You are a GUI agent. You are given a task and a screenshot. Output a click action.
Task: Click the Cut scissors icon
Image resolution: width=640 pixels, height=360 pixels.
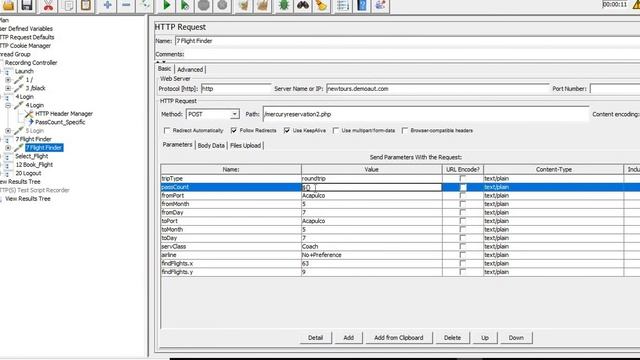pos(48,5)
